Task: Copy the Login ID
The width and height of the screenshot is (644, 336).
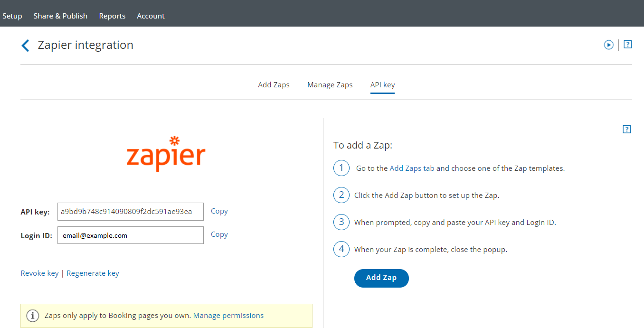Action: 219,234
